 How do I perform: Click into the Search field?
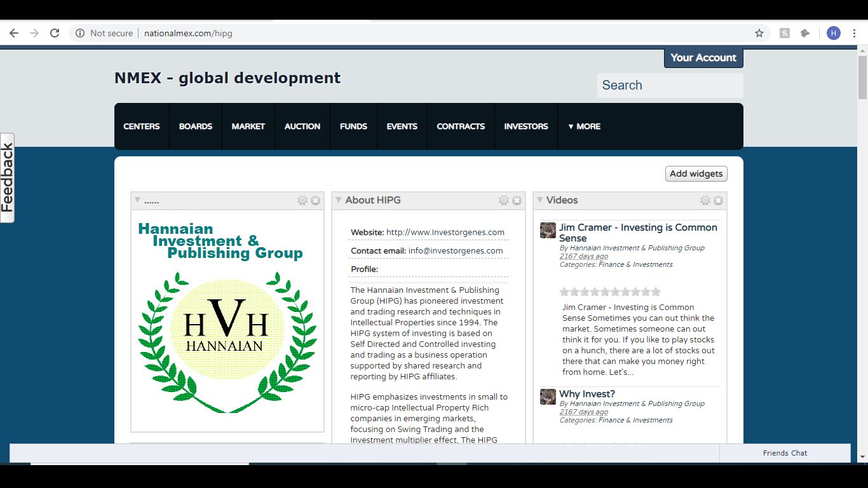point(670,85)
